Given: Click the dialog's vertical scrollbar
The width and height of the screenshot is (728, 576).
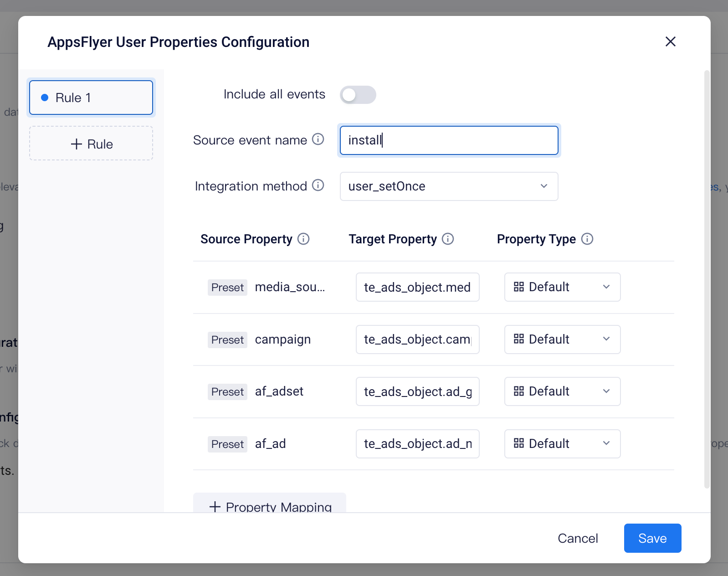Looking at the screenshot, I should pos(707,279).
